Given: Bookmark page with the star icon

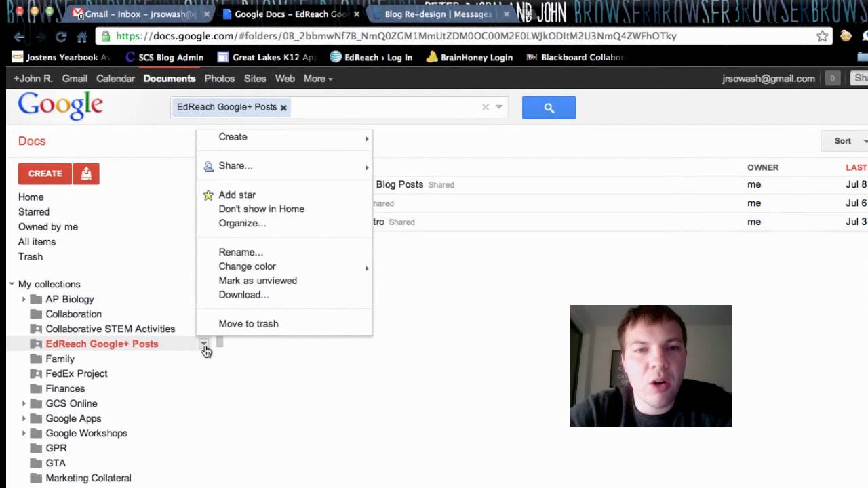Looking at the screenshot, I should [x=823, y=36].
